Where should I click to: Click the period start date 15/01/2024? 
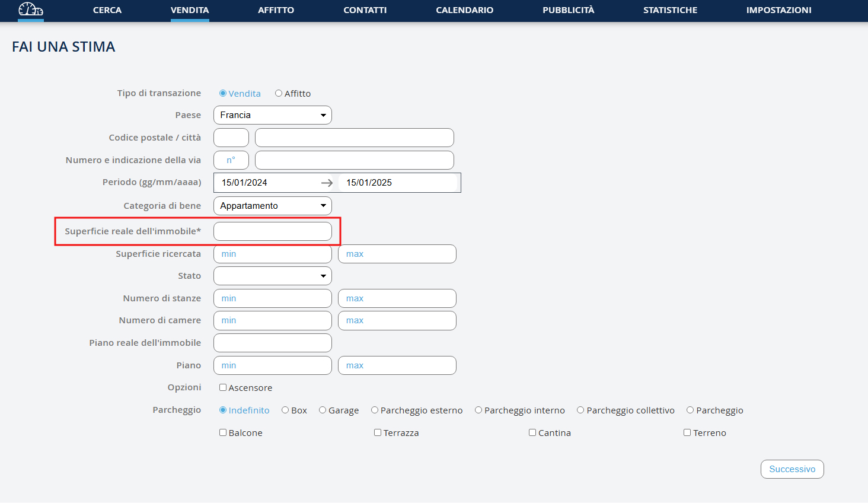click(267, 183)
